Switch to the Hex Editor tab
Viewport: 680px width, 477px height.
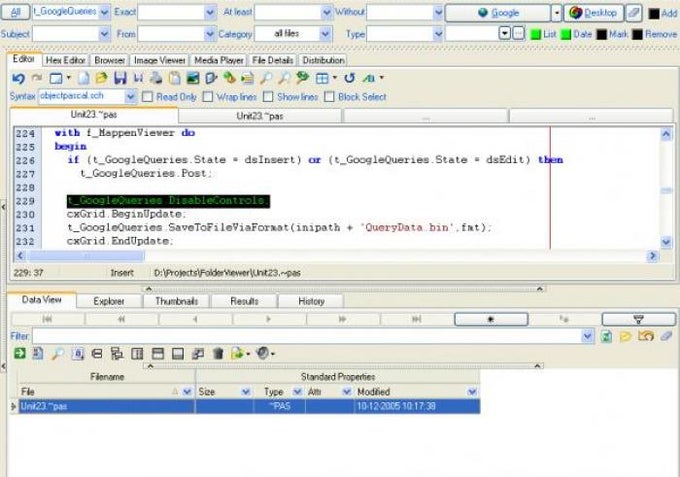[65, 60]
